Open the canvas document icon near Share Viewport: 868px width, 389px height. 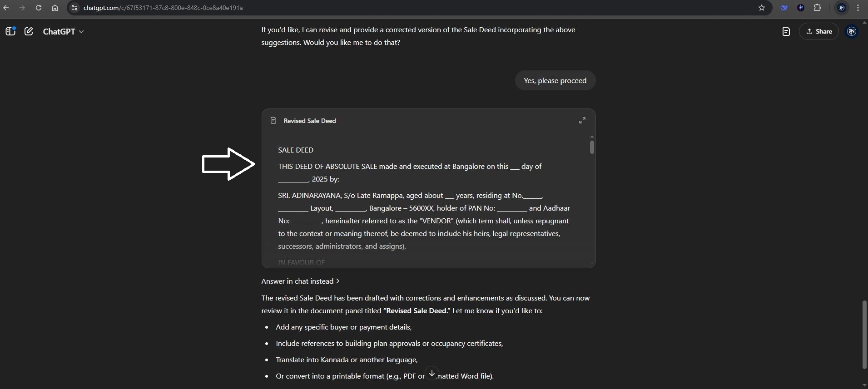pyautogui.click(x=786, y=31)
